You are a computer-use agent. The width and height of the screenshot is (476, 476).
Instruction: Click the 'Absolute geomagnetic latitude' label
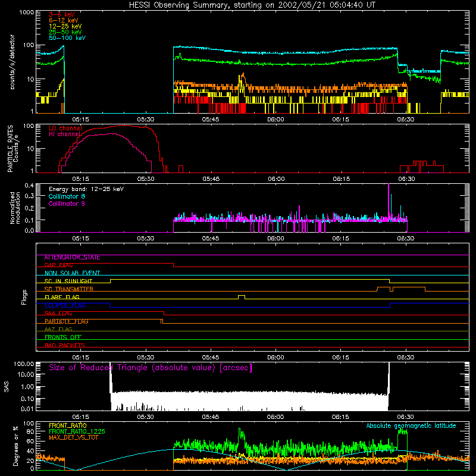411,426
